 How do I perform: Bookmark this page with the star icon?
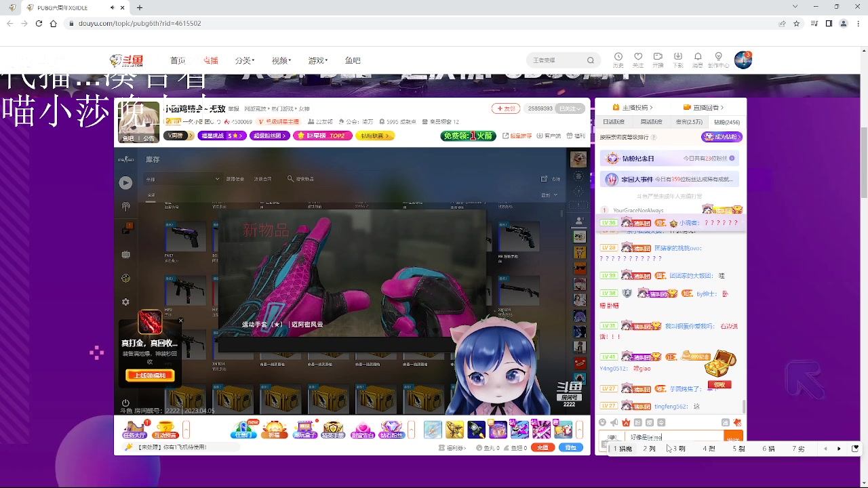point(797,23)
